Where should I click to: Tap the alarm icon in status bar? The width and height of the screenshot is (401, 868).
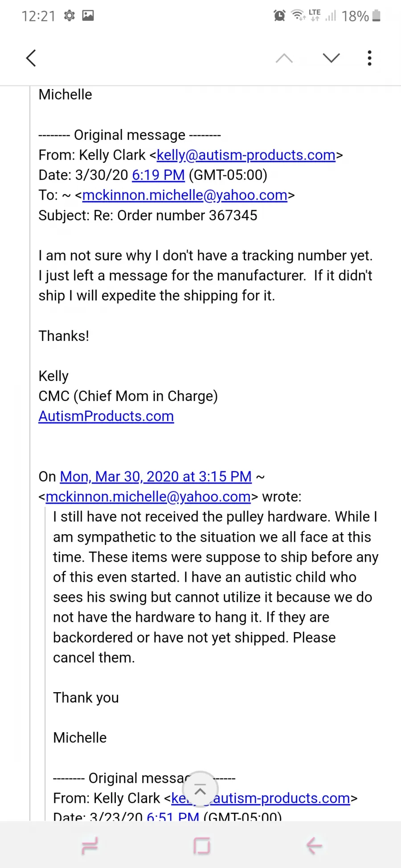coord(279,16)
